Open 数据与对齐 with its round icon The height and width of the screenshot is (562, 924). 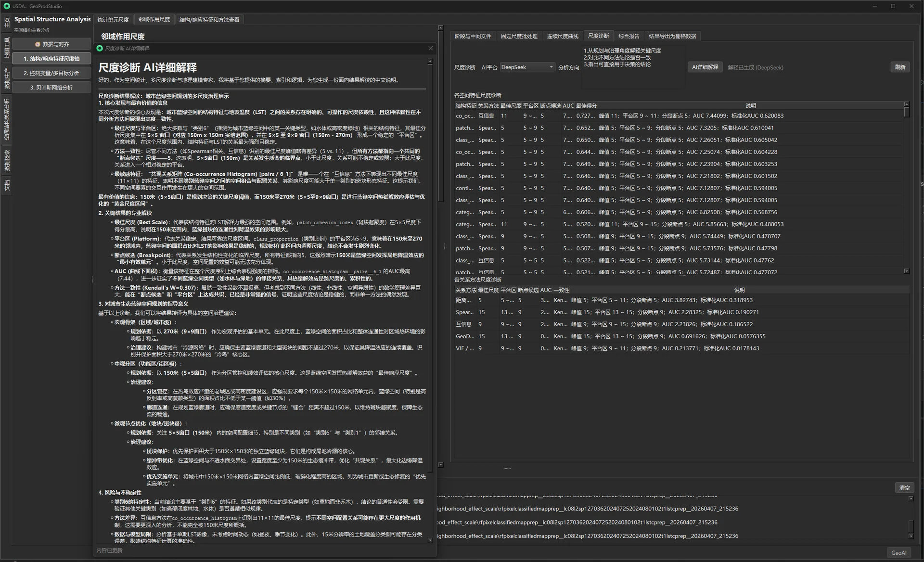[52, 44]
